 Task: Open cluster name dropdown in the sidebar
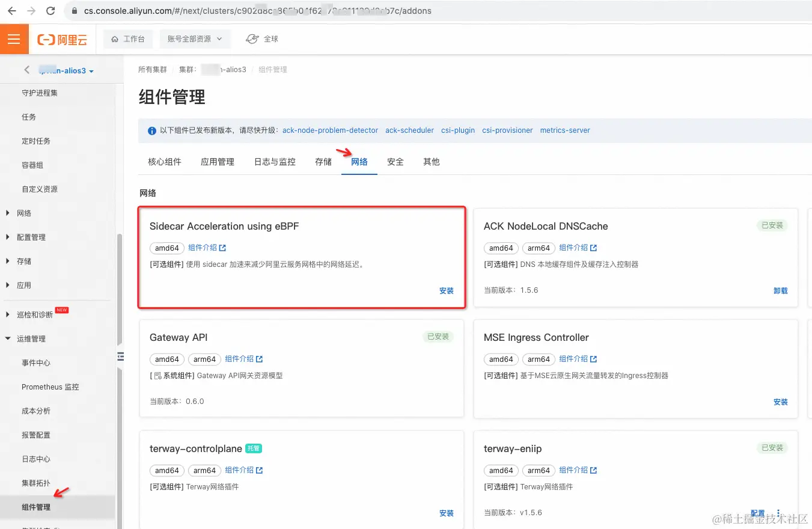[x=66, y=71]
